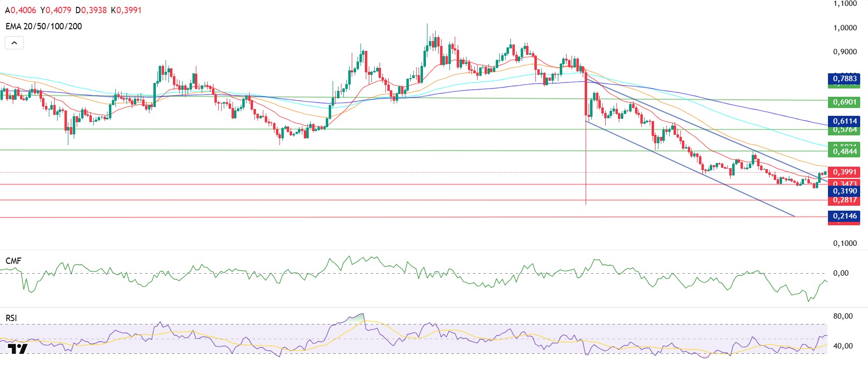Select the EMA 20/50/100/200 indicator label
The width and height of the screenshot is (868, 368).
point(43,26)
